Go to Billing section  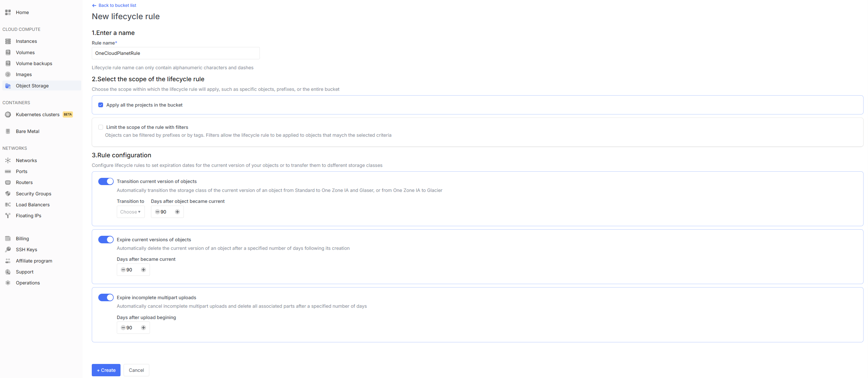tap(22, 239)
